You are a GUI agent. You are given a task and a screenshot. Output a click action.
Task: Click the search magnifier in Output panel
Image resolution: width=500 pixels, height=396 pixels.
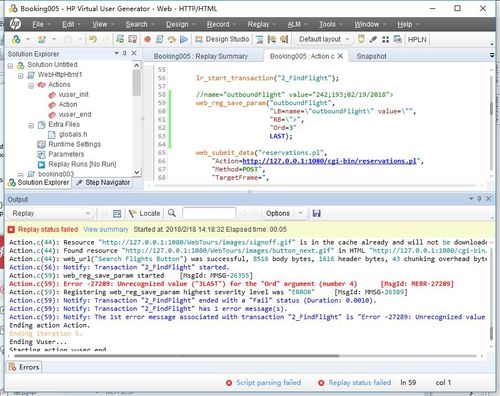tap(172, 213)
